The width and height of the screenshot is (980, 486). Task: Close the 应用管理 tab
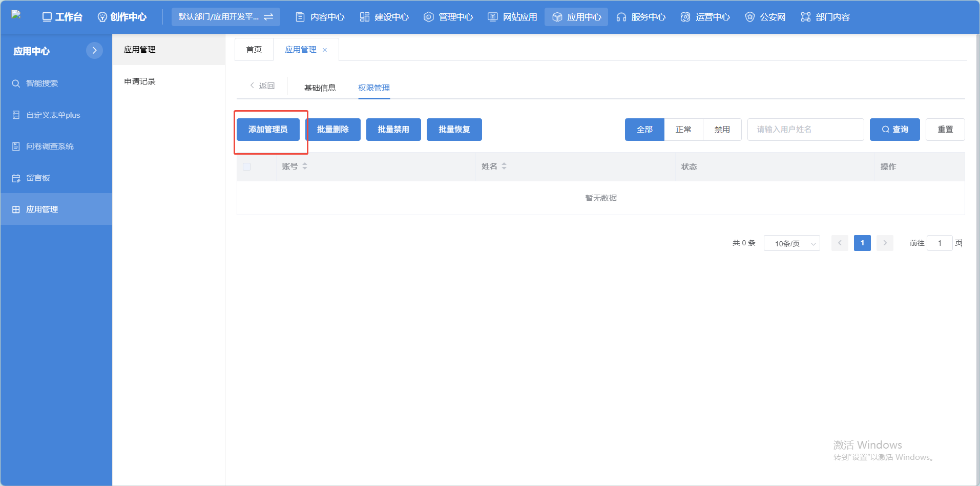click(x=325, y=50)
